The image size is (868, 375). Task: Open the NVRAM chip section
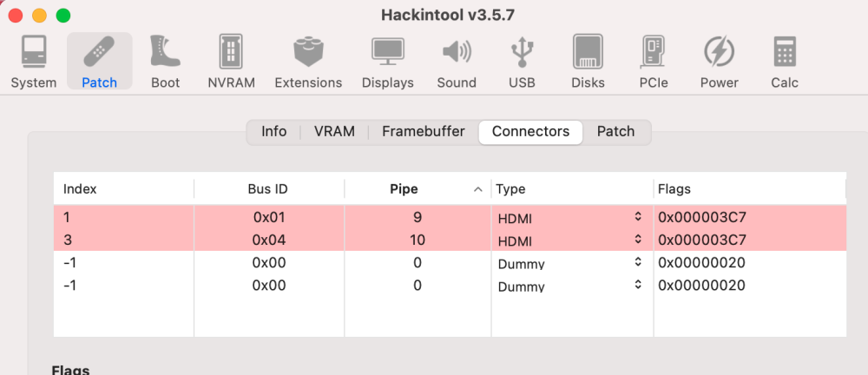(x=232, y=61)
